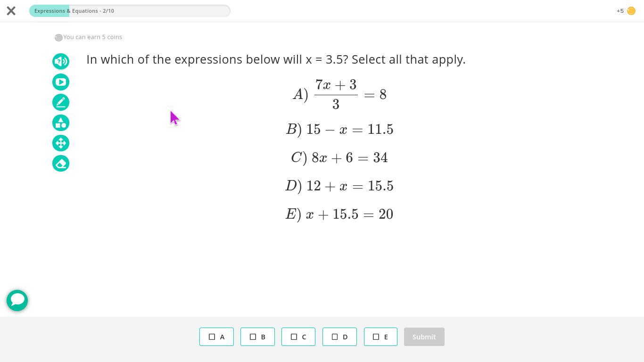This screenshot has width=644, height=362.
Task: Check answer option C
Action: [x=298, y=337]
